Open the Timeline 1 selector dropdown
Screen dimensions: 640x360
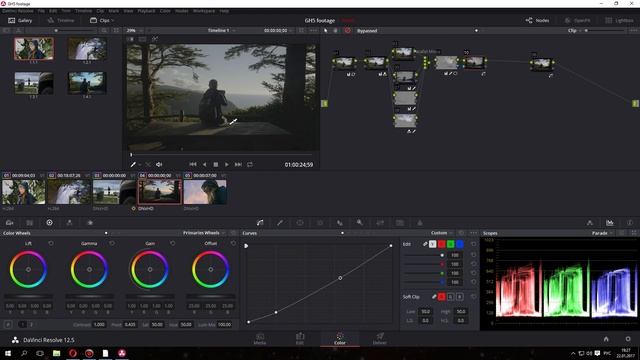[221, 31]
